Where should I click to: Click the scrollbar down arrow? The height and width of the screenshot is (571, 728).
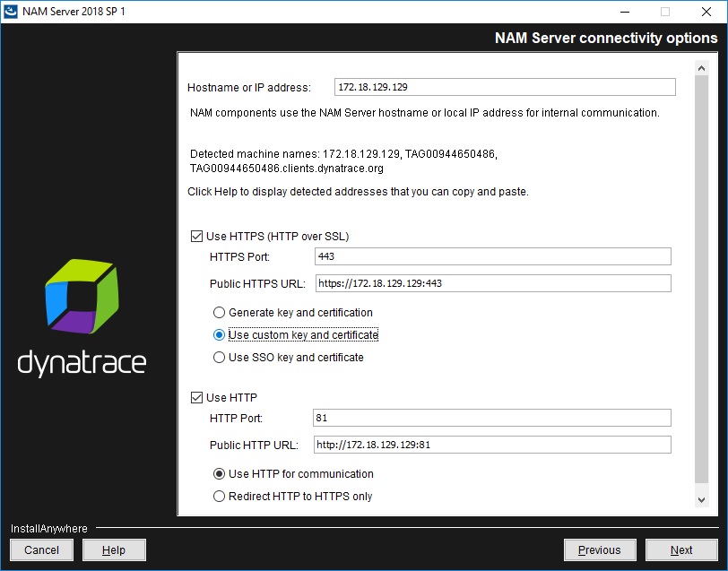pos(701,500)
